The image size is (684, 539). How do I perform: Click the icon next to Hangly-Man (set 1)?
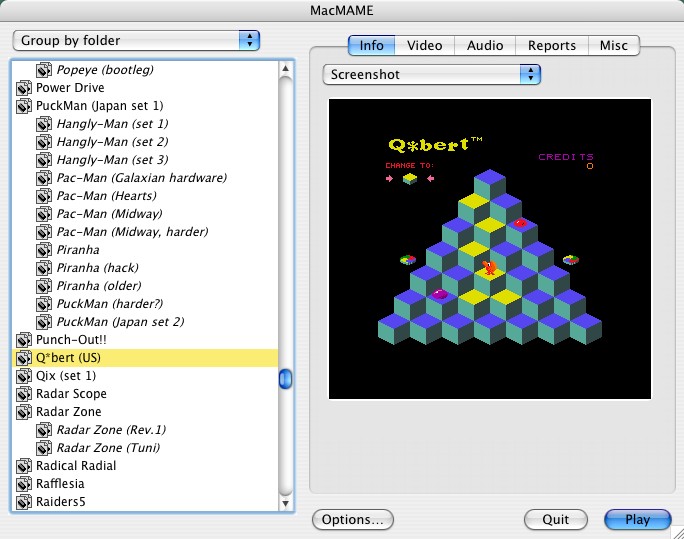point(44,124)
